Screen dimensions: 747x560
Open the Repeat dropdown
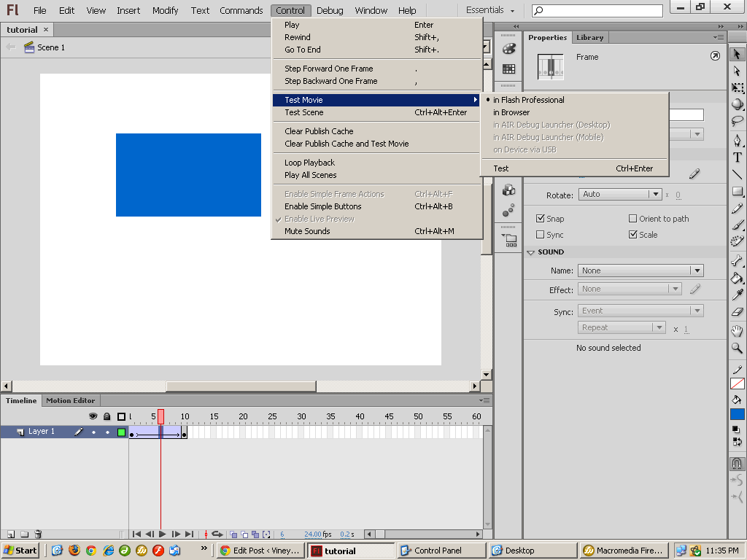pyautogui.click(x=622, y=327)
